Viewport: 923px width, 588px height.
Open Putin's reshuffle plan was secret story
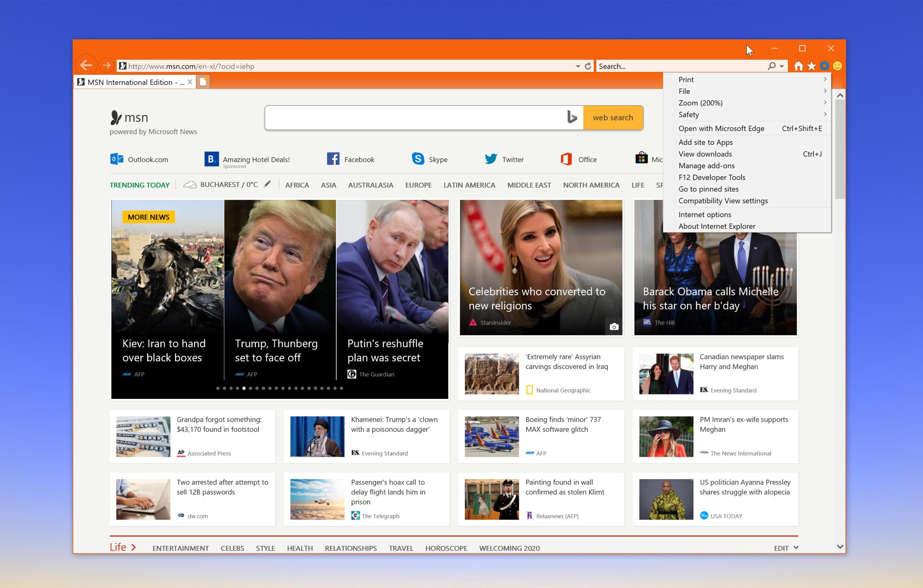pyautogui.click(x=393, y=290)
